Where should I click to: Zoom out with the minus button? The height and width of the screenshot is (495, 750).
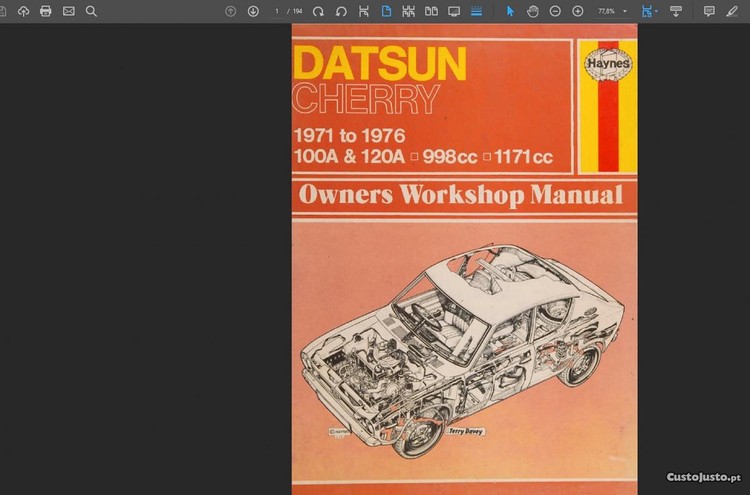pyautogui.click(x=555, y=11)
